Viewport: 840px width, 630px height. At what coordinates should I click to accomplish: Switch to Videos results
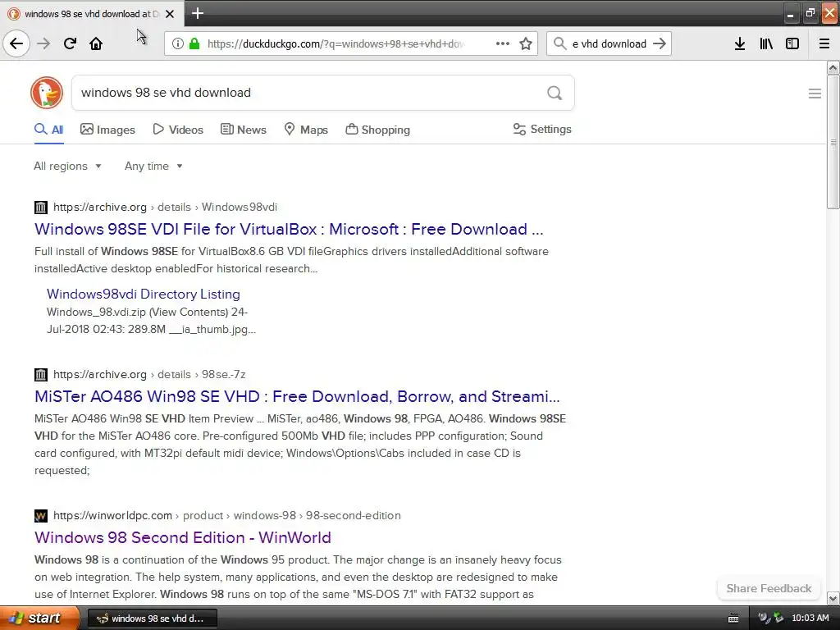(178, 130)
